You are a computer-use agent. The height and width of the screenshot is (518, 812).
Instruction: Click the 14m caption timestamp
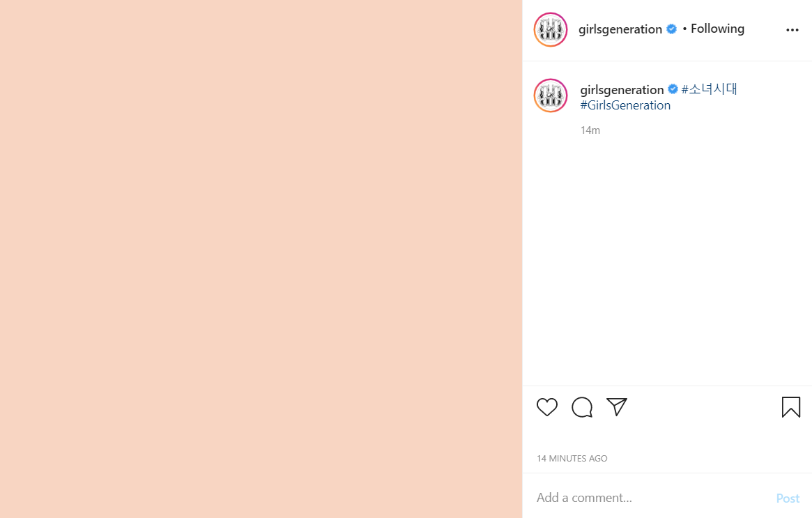[x=590, y=130]
